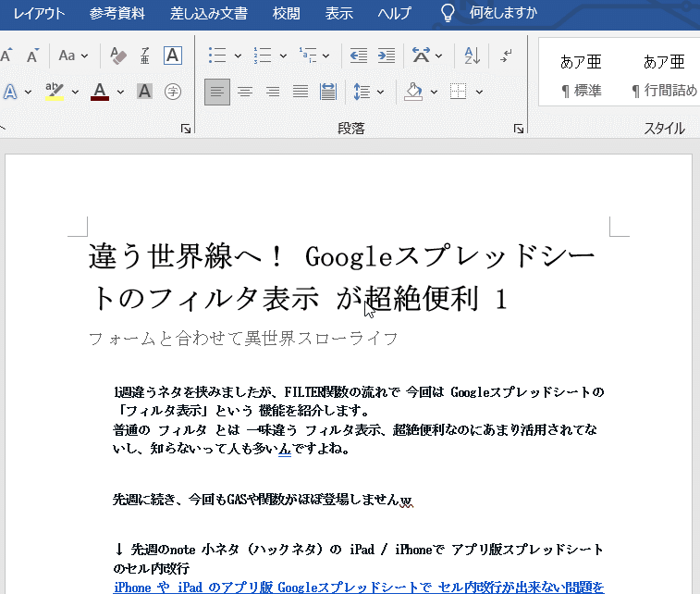Click the Decrease Indent icon
This screenshot has width=700, height=594.
359,56
